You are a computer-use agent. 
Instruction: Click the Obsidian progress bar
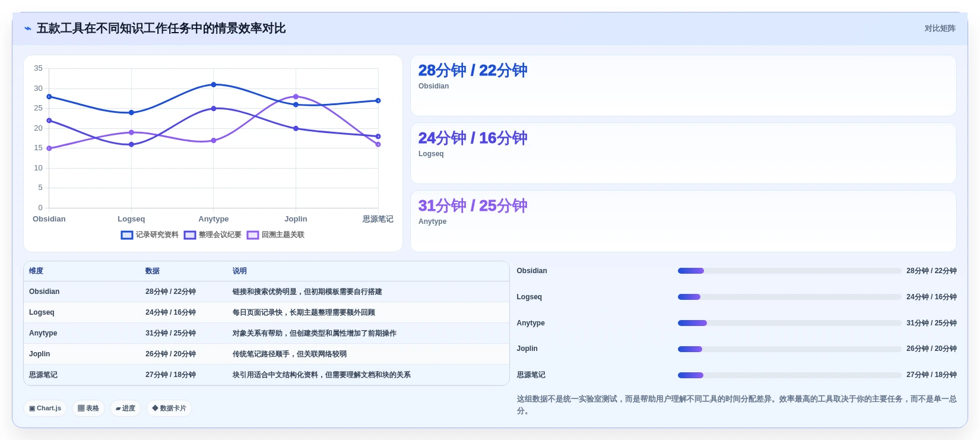click(789, 271)
